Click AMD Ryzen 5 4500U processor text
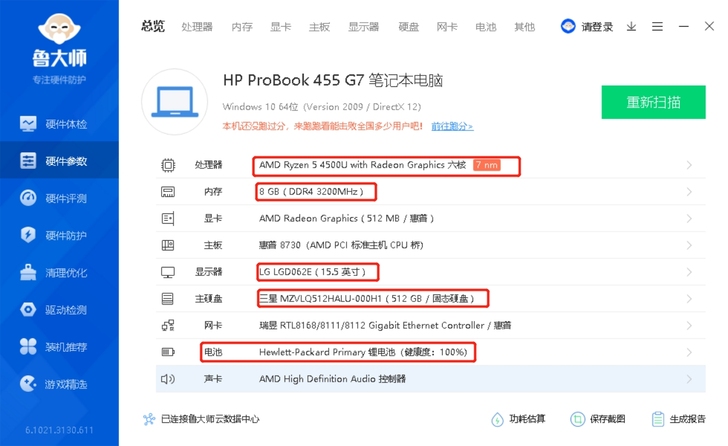Screen dimensions: 728x446 tap(362, 165)
